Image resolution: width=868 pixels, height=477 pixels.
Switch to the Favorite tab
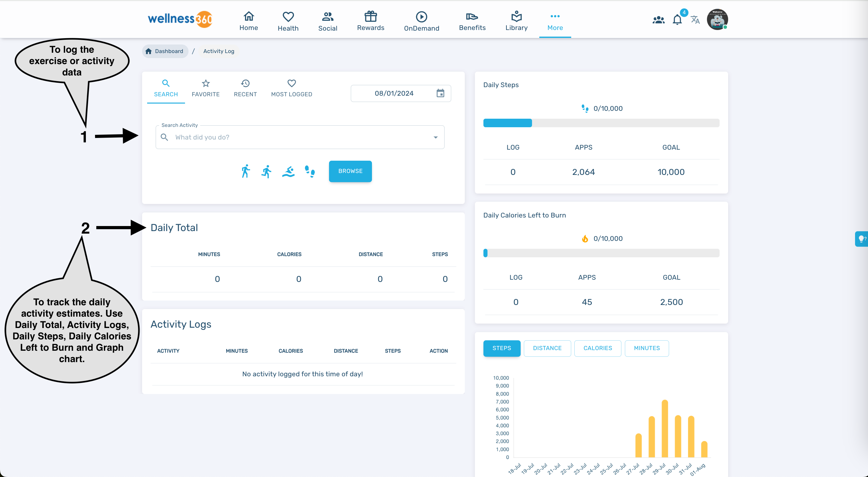pos(206,88)
